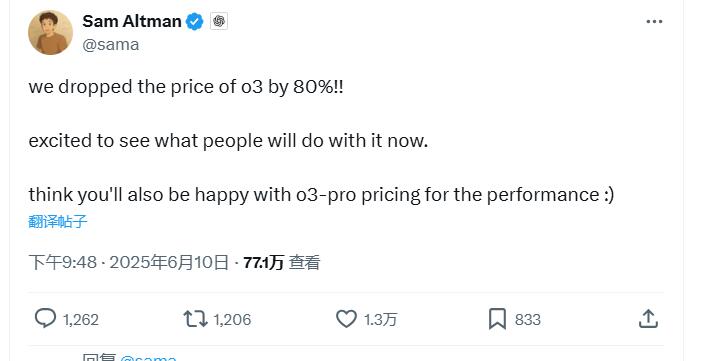
Task: Click the 1,262 replies count
Action: click(x=80, y=319)
